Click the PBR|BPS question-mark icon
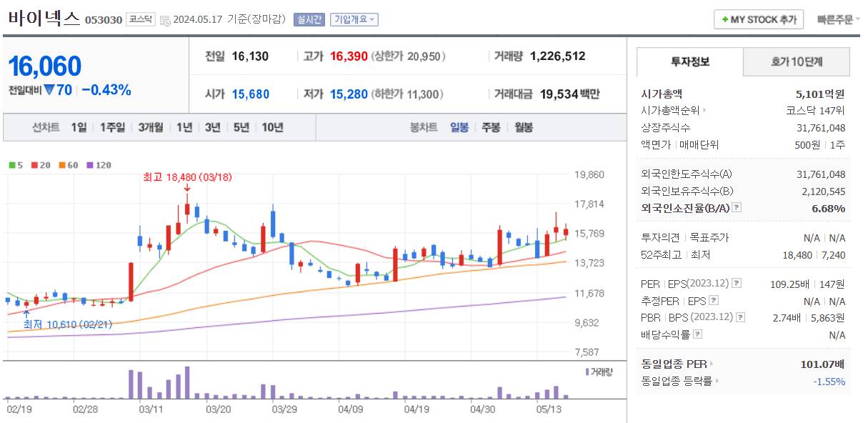This screenshot has height=423, width=868. coord(740,317)
